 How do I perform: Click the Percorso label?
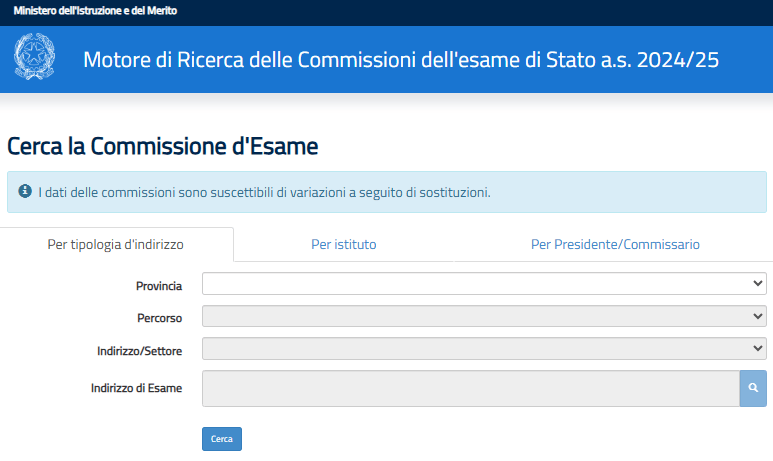pos(159,318)
